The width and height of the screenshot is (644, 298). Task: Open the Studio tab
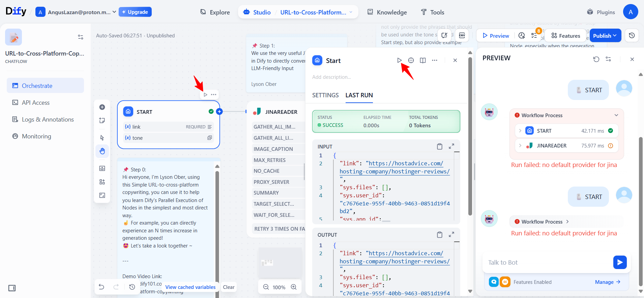pos(257,12)
